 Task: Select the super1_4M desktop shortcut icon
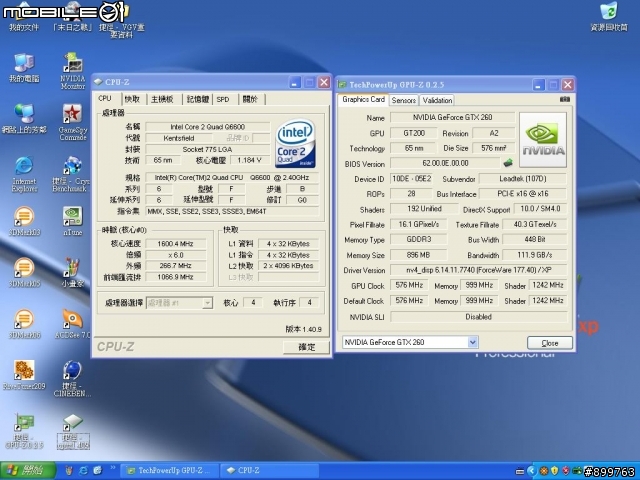pyautogui.click(x=73, y=431)
